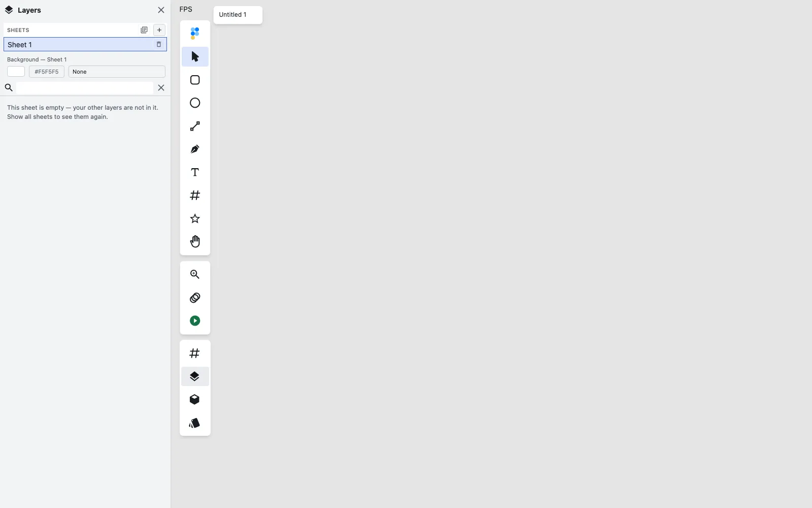
Task: Click the SHEETS section header
Action: coord(18,30)
